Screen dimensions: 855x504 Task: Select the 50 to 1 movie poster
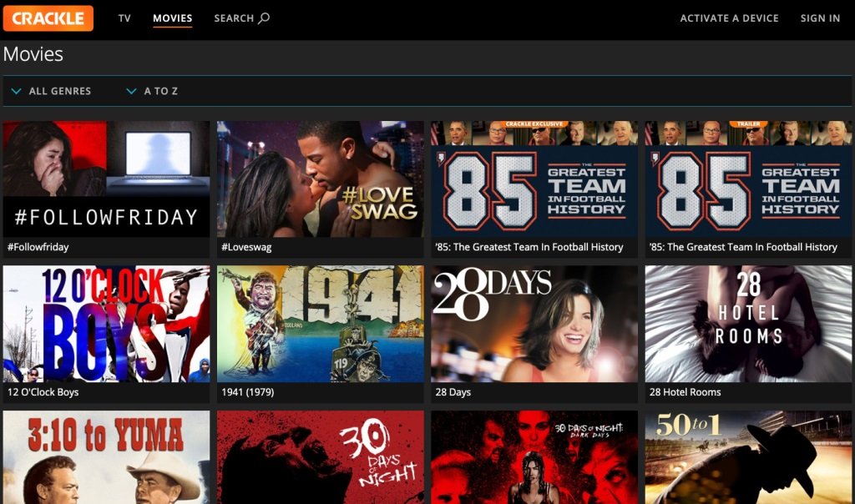coord(748,457)
